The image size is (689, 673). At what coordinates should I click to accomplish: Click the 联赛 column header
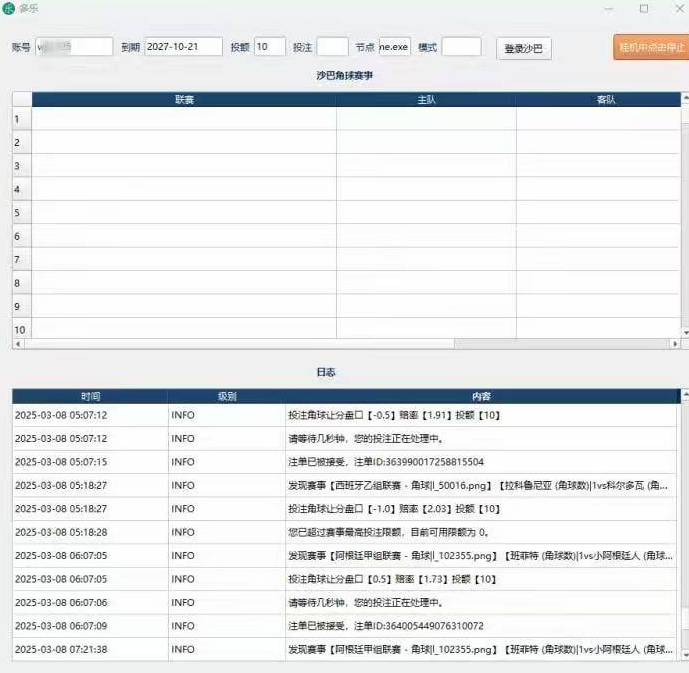coord(184,99)
